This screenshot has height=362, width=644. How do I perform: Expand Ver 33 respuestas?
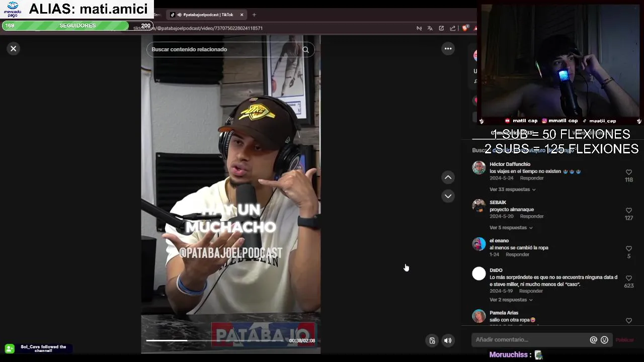point(512,190)
